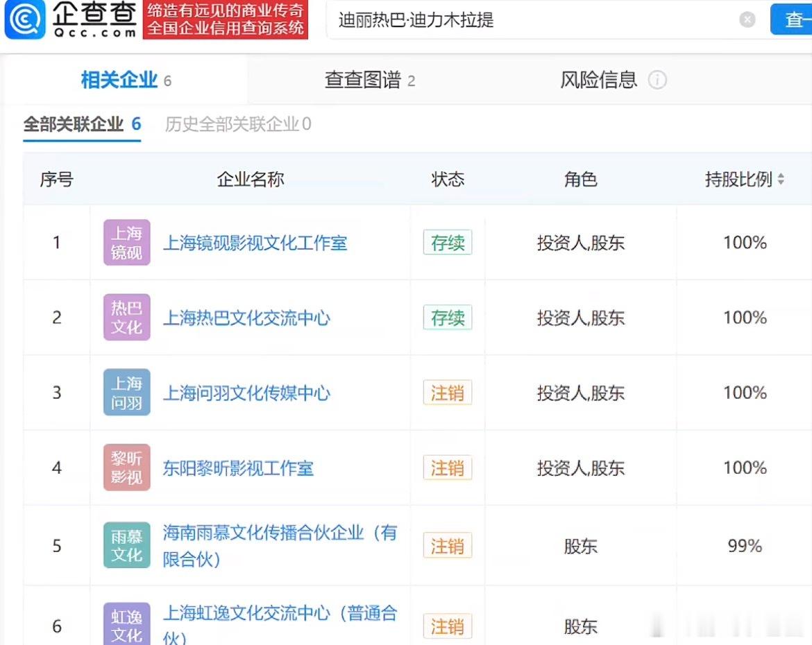Open the link 上海问羽文化传媒中心
Screen dimensions: 812x645
[x=246, y=393]
